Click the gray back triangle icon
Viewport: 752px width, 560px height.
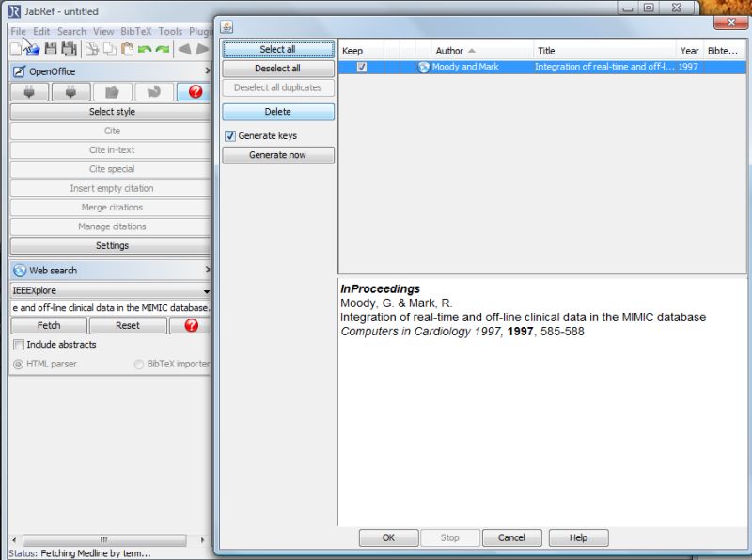184,49
